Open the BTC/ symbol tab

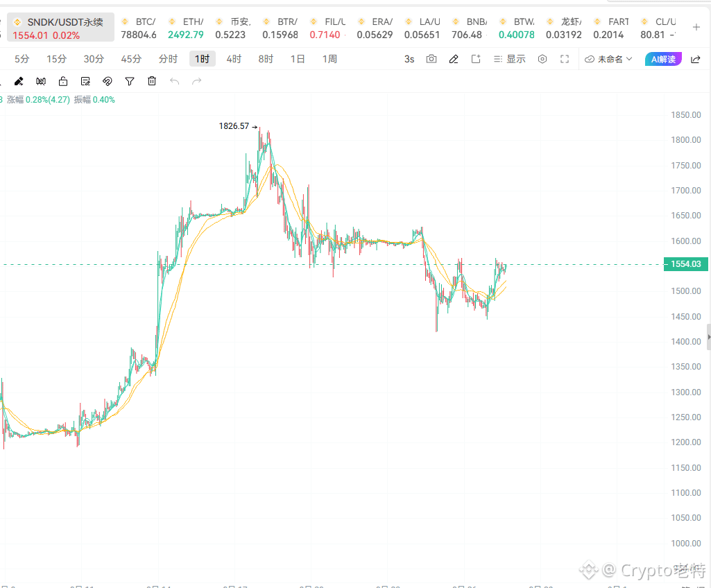point(139,28)
